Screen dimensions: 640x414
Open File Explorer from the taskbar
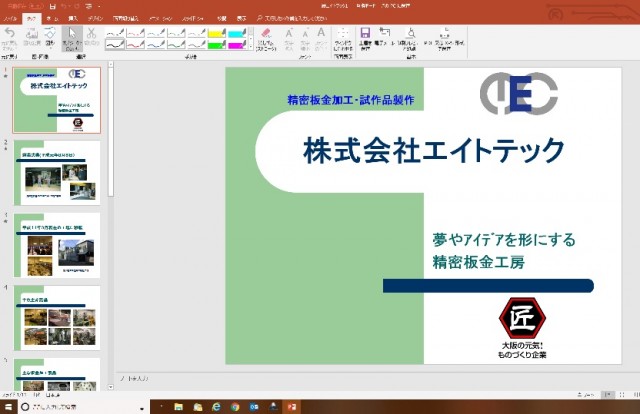178,407
